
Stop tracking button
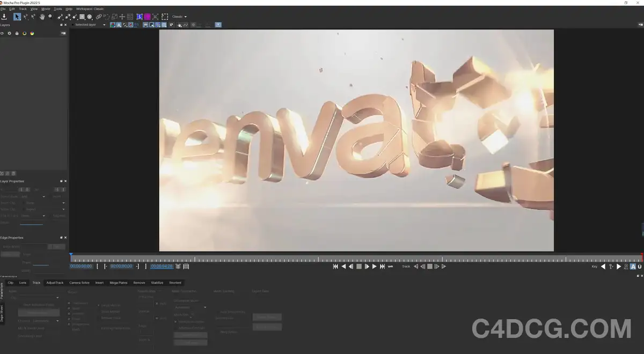click(x=430, y=266)
